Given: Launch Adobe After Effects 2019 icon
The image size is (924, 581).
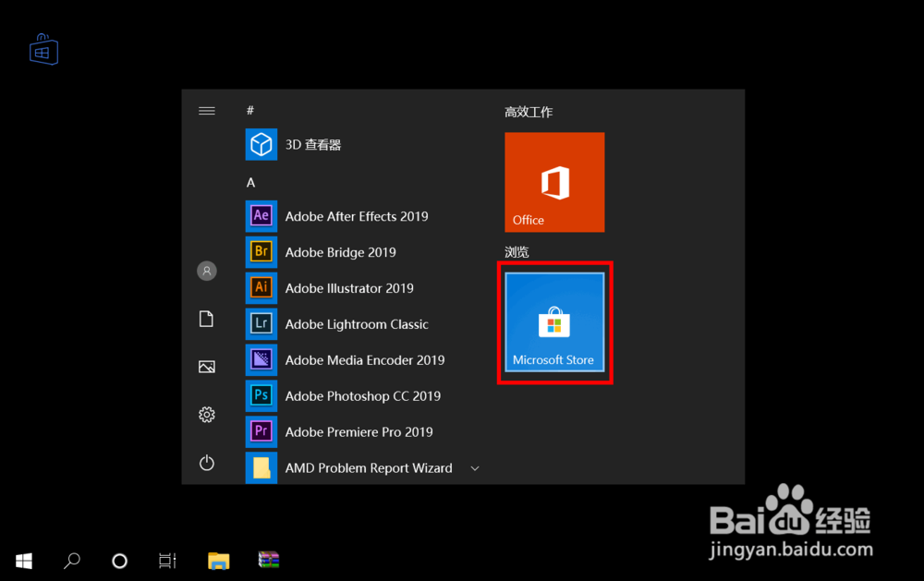Looking at the screenshot, I should pos(261,216).
